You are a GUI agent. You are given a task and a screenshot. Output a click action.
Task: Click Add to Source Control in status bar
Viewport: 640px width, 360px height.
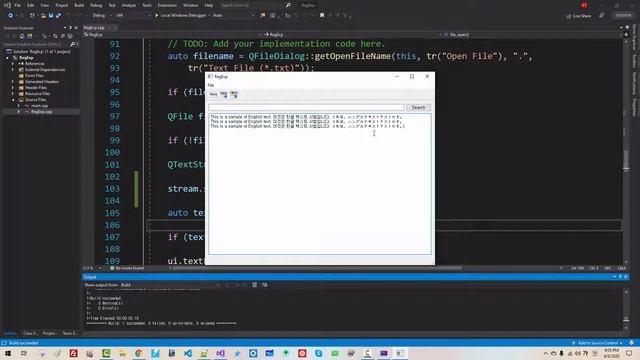[598, 343]
